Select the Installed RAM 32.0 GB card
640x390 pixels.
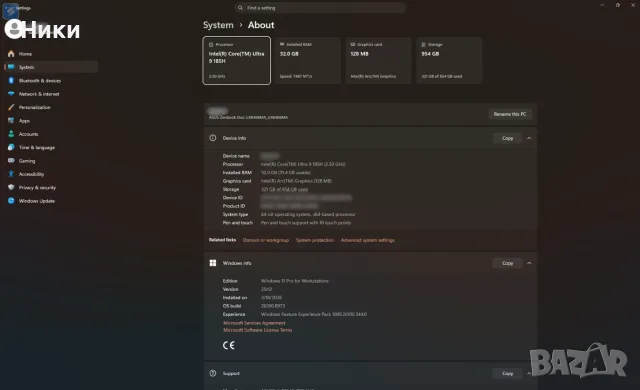308,60
